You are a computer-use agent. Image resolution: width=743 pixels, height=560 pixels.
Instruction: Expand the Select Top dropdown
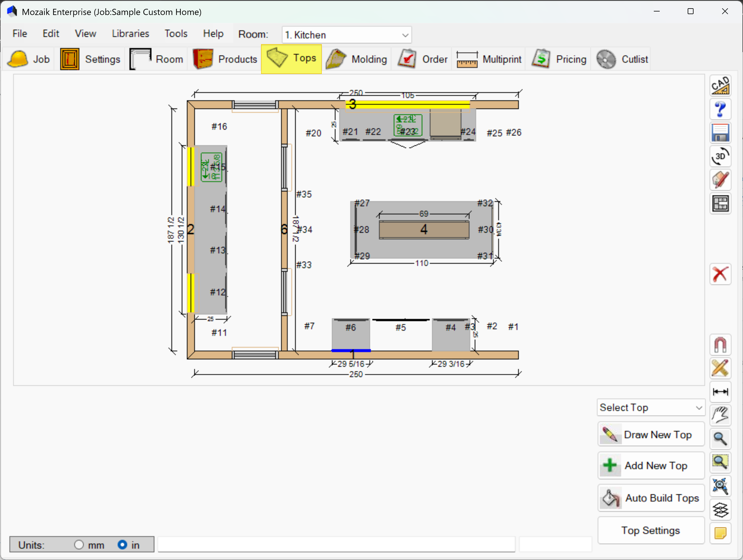click(650, 407)
